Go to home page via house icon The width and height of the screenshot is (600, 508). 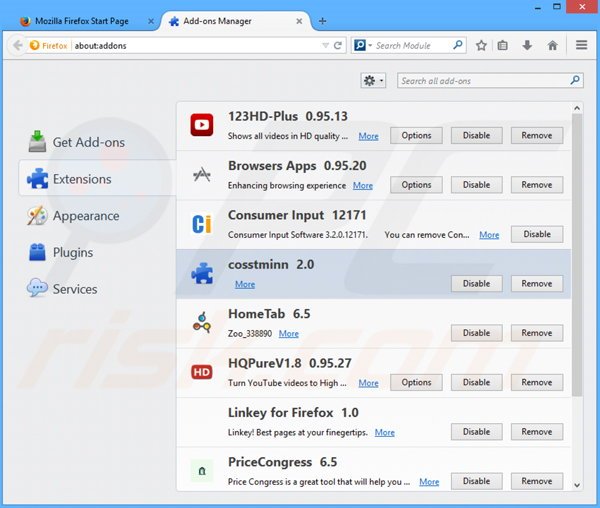(x=552, y=46)
